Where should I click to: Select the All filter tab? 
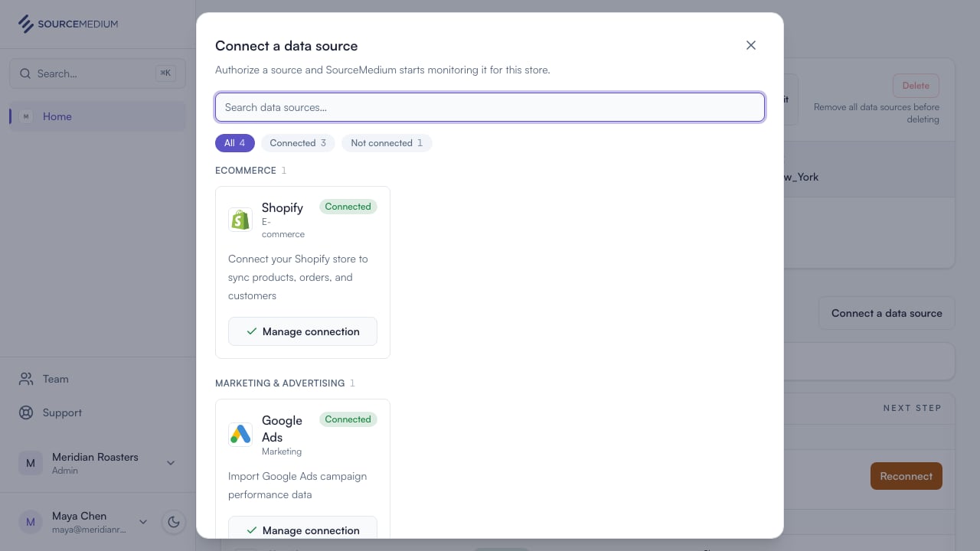235,143
